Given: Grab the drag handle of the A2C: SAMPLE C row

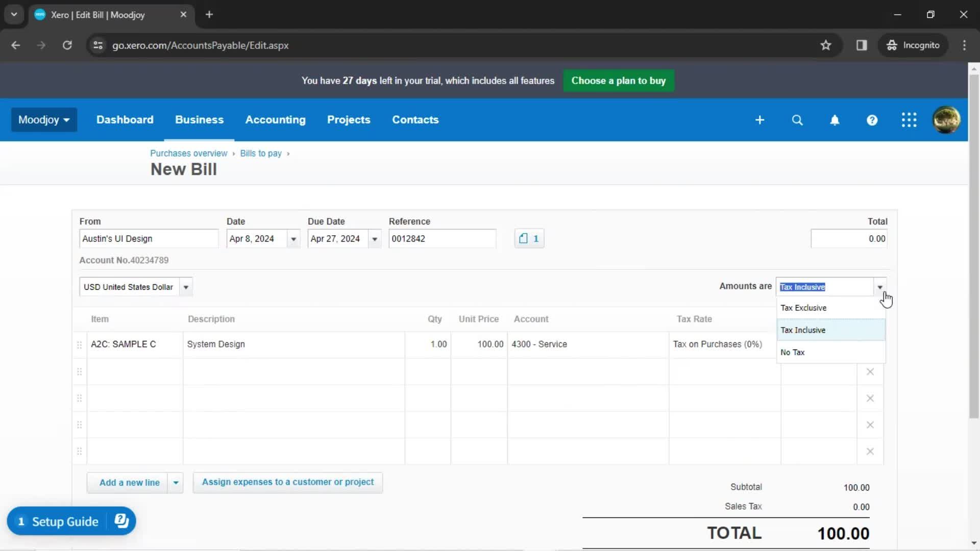Looking at the screenshot, I should tap(79, 345).
